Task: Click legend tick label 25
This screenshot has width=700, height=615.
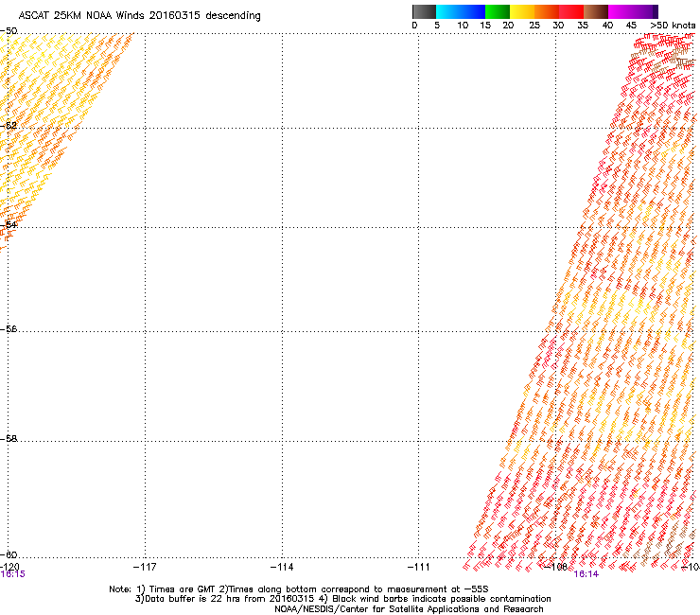Action: (534, 26)
